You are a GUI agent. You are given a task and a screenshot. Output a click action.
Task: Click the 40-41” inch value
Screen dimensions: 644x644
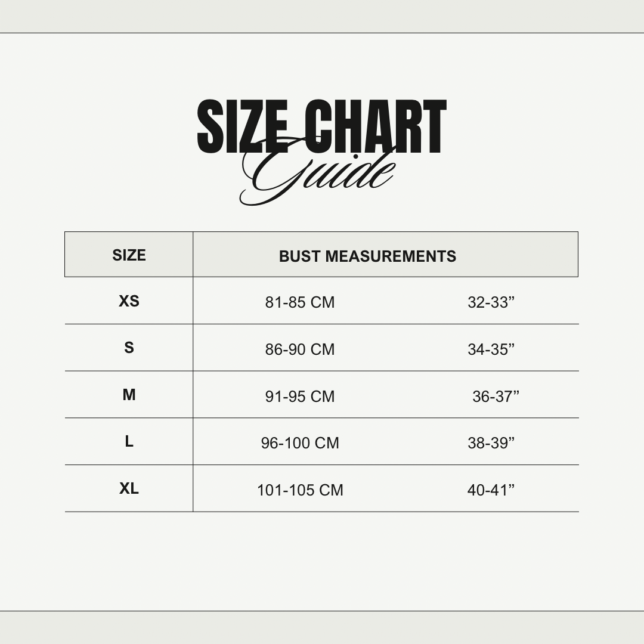pos(491,490)
